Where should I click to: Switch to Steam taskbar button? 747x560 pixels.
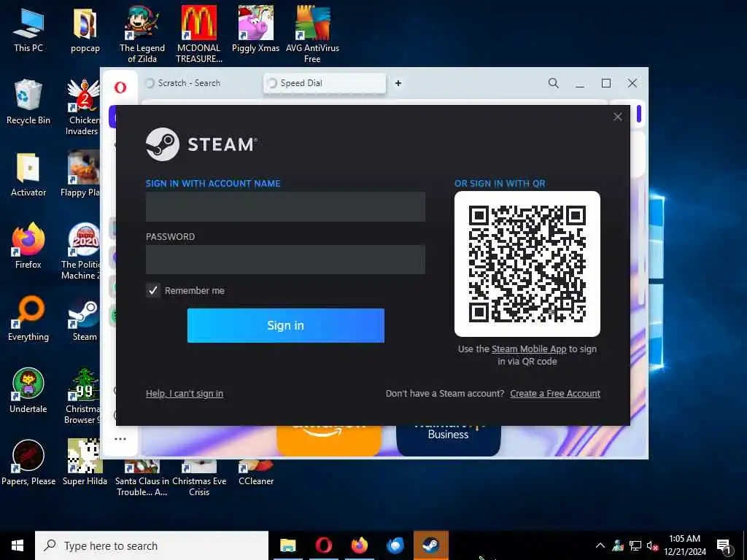431,545
